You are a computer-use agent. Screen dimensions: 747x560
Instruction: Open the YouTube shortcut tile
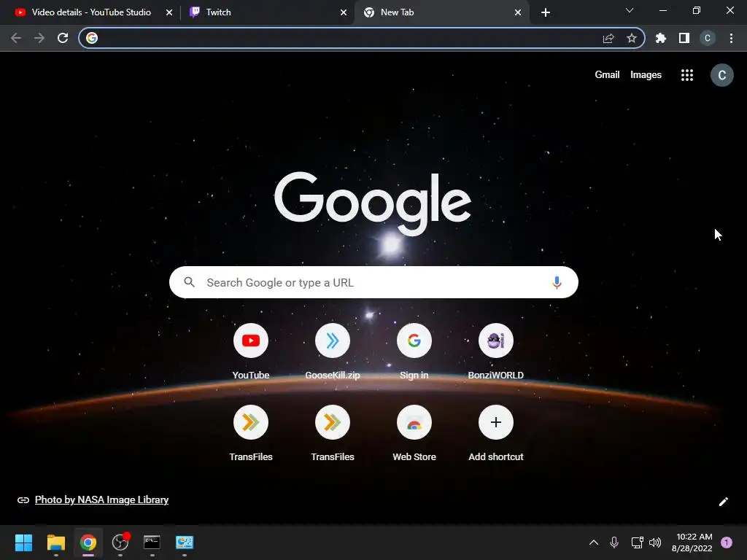pyautogui.click(x=251, y=341)
